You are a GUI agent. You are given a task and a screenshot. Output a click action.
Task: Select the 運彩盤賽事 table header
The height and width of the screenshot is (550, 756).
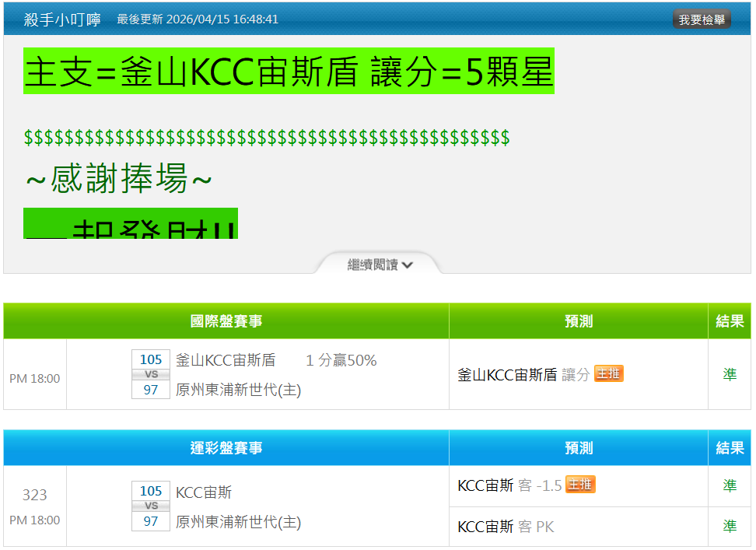226,448
